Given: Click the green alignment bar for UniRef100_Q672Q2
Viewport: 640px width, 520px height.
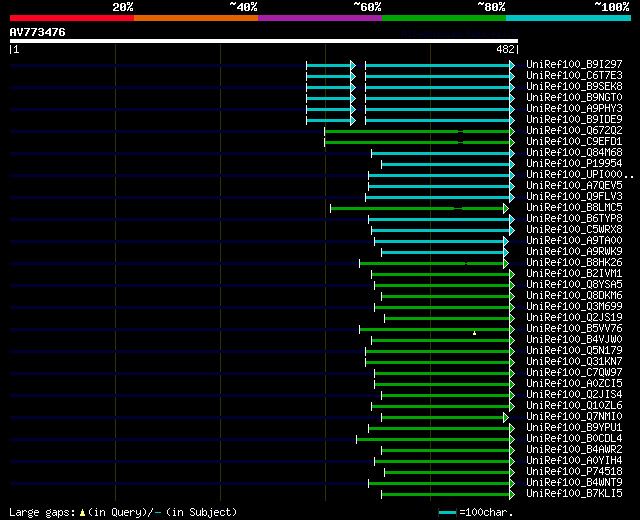Looking at the screenshot, I should click(x=419, y=131).
